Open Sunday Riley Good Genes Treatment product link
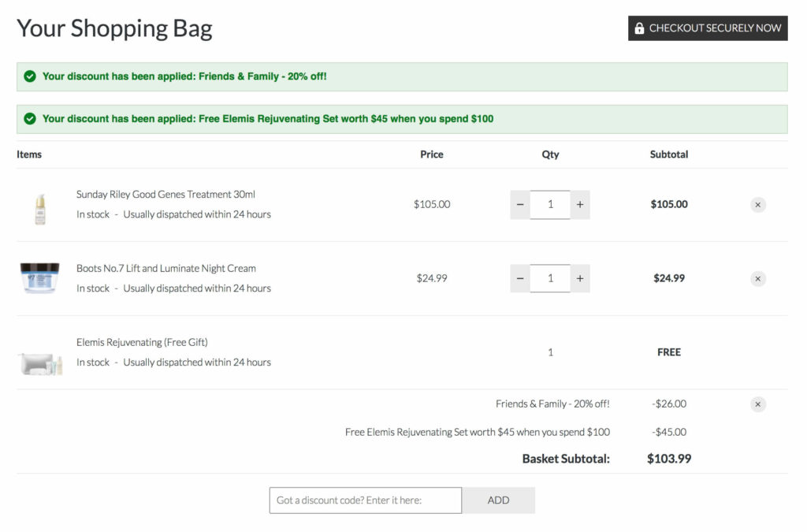 click(165, 195)
